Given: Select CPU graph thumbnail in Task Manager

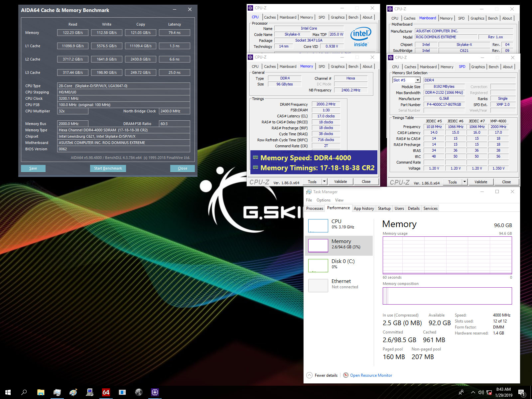Looking at the screenshot, I should (318, 226).
